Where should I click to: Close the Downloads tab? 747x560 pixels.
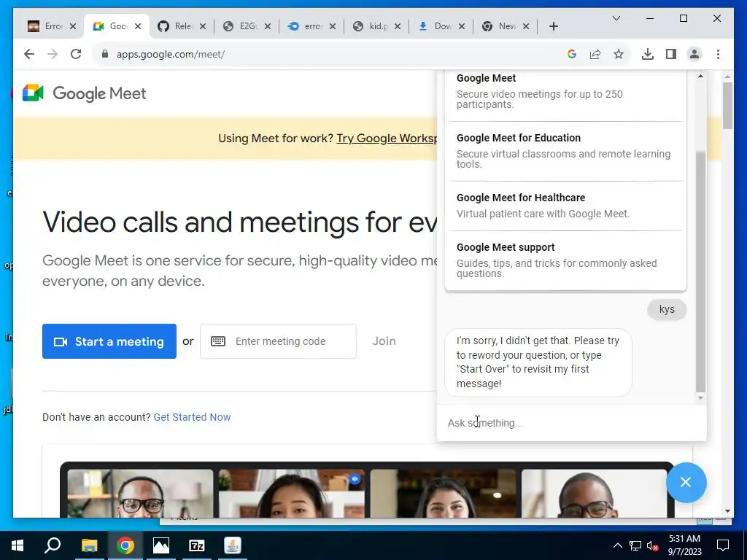[x=462, y=26]
